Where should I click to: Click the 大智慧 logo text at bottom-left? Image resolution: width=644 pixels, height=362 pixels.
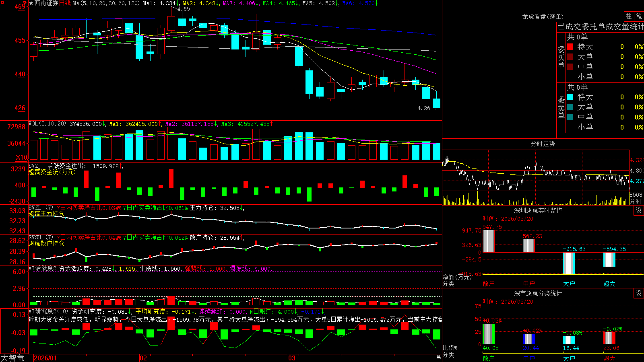(x=12, y=358)
